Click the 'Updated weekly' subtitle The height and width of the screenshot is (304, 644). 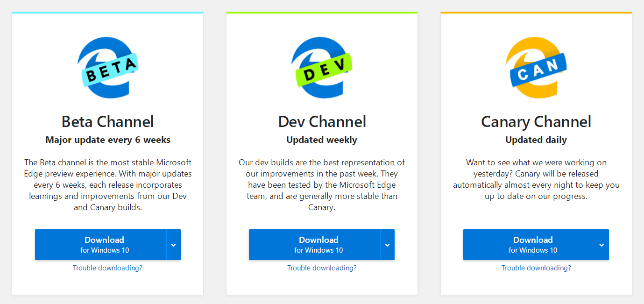click(x=322, y=140)
